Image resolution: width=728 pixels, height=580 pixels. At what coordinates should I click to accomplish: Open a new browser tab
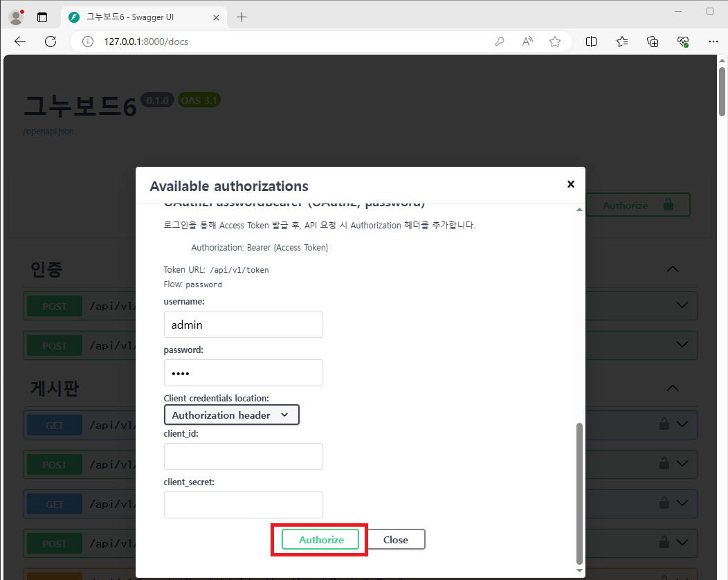pyautogui.click(x=242, y=17)
